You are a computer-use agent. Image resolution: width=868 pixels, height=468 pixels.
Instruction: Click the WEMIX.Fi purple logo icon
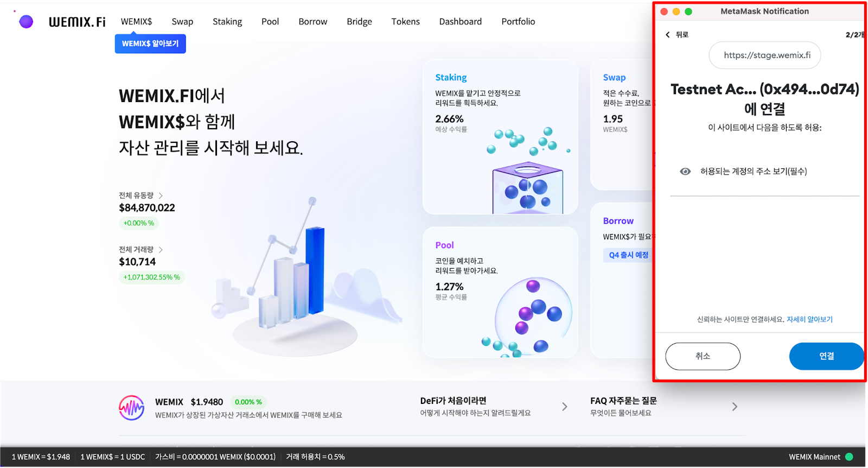25,22
